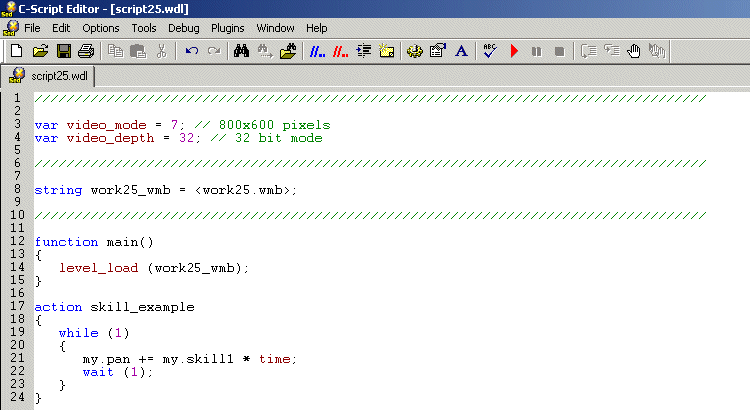Image resolution: width=750 pixels, height=410 pixels.
Task: Run script with red play button
Action: coord(514,50)
